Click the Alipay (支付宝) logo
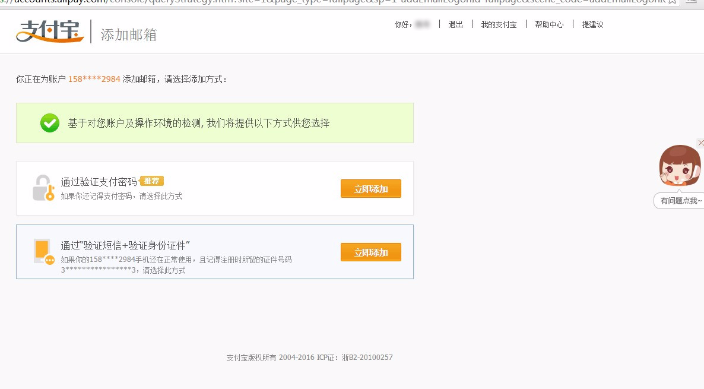The height and width of the screenshot is (389, 704). pyautogui.click(x=50, y=31)
